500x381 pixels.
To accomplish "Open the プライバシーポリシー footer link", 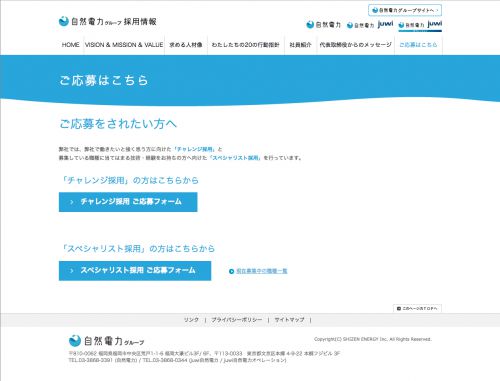I will coord(237,320).
